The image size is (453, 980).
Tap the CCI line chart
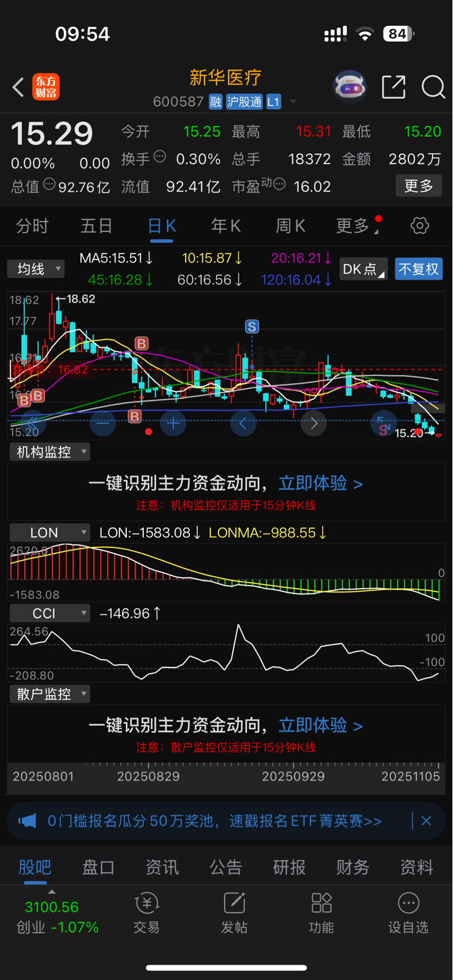226,653
